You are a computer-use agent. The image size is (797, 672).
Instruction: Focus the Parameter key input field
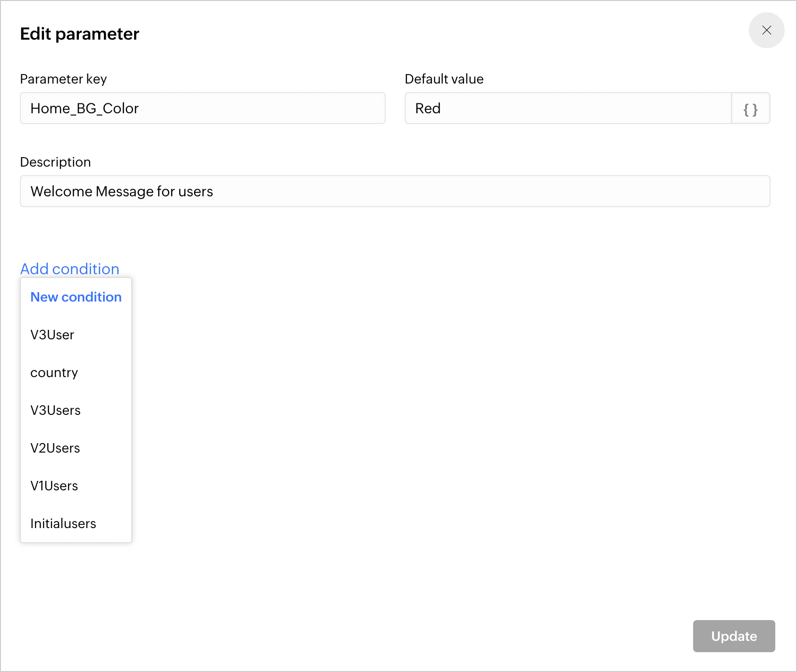point(203,109)
